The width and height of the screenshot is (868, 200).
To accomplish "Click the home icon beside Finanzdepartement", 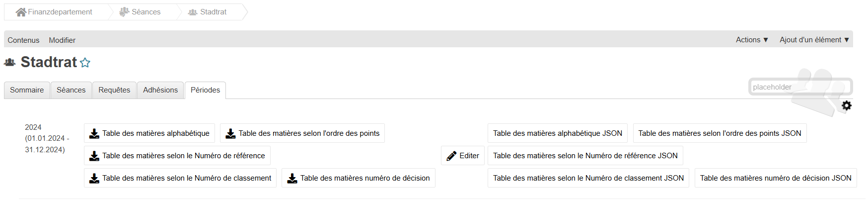I will pos(21,12).
